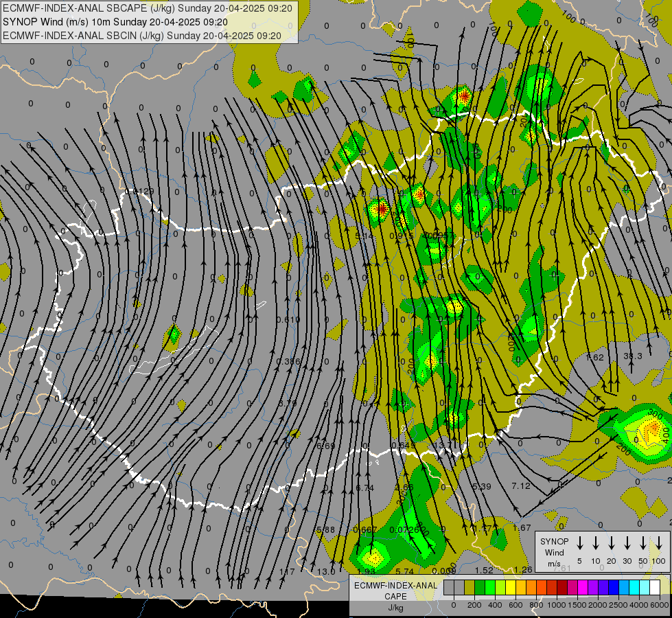Click the SYNOP Wind 10m title line
The height and width of the screenshot is (618, 672).
click(x=115, y=22)
